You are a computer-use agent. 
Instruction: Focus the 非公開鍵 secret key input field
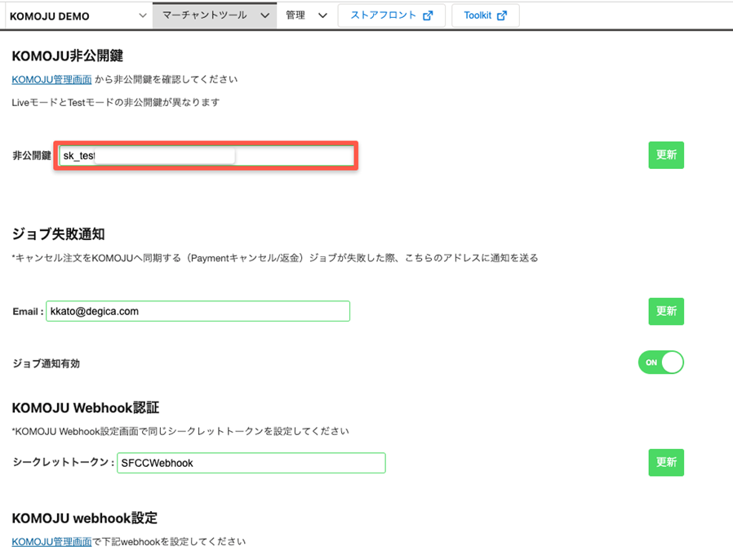[x=207, y=156]
